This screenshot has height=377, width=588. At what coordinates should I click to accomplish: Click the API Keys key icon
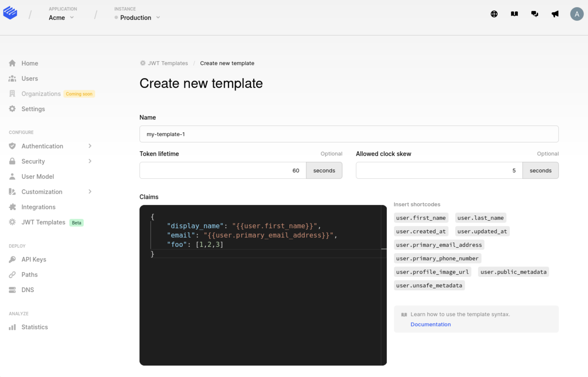point(12,259)
